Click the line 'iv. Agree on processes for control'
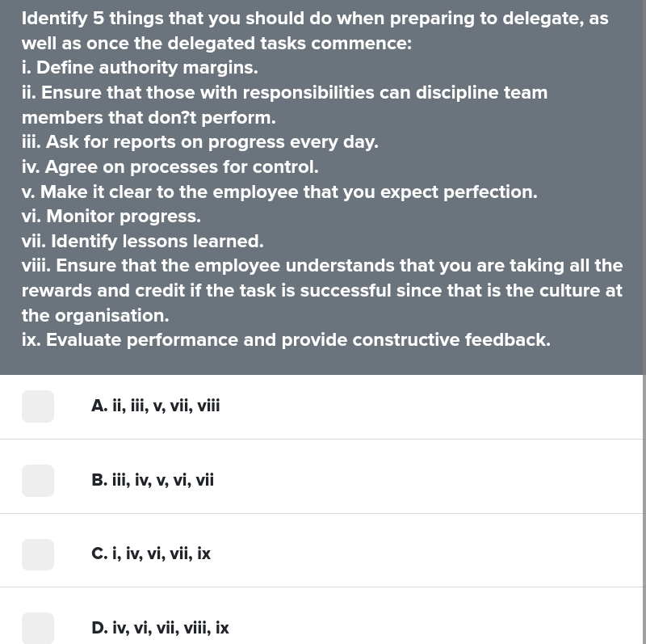 [x=170, y=167]
